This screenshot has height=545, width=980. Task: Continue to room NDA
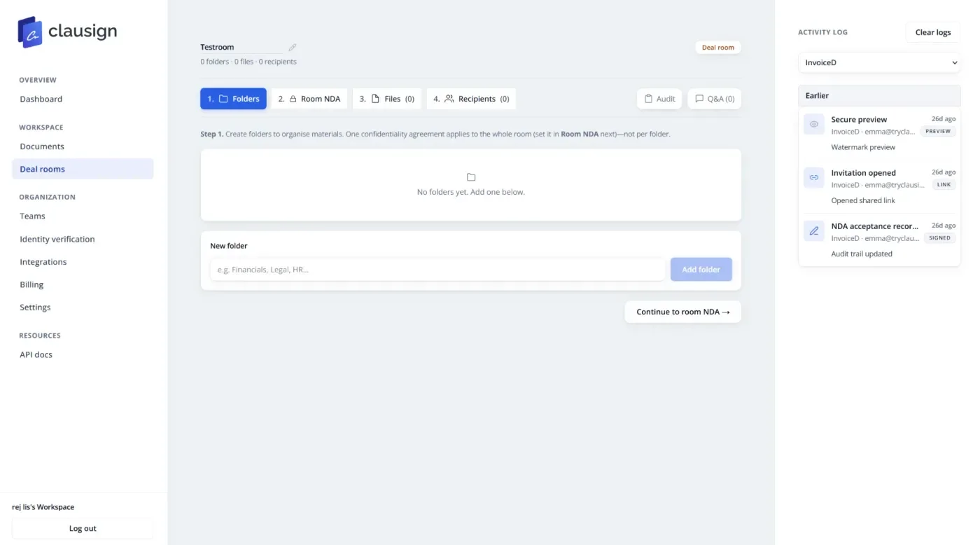click(x=682, y=312)
